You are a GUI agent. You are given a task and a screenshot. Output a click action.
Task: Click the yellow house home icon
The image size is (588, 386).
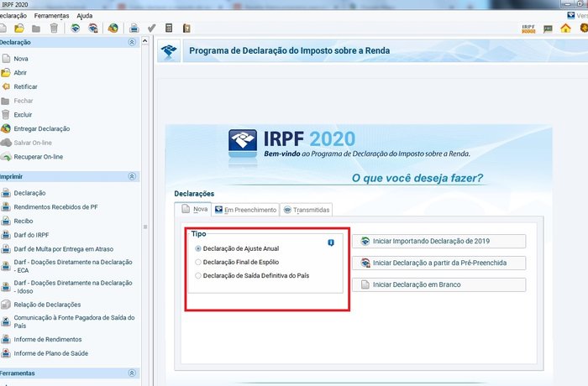click(565, 28)
